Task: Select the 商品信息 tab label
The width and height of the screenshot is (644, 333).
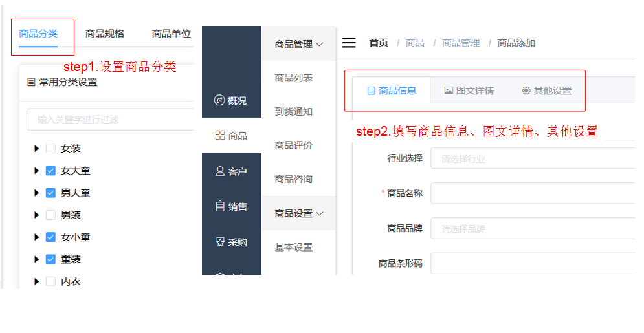Action: (x=397, y=91)
